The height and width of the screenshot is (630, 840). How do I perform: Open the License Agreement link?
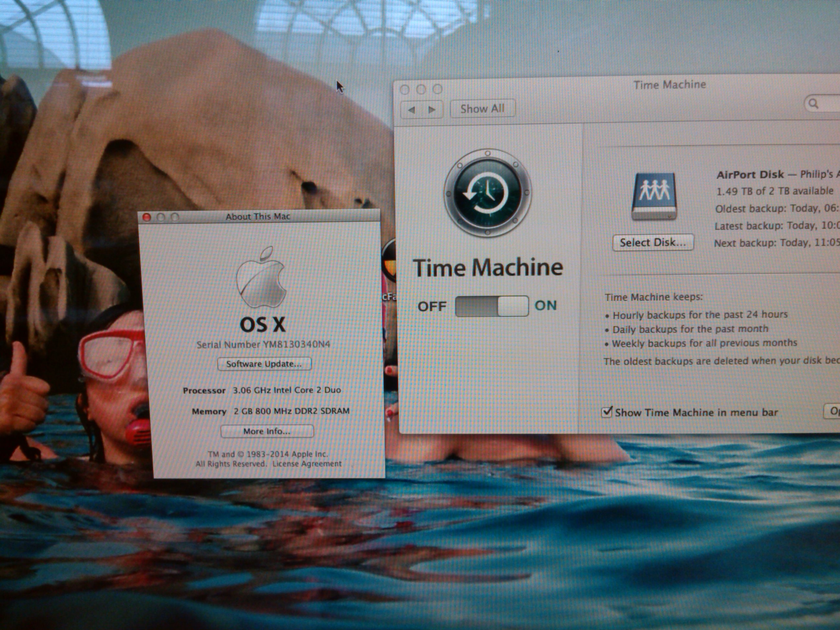[x=307, y=464]
